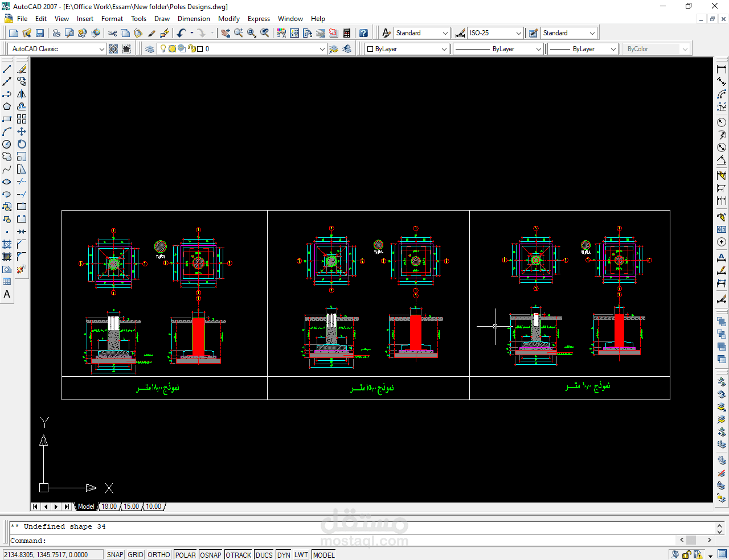Image resolution: width=729 pixels, height=560 pixels.
Task: Select the Rectangle draw tool
Action: pos(7,119)
